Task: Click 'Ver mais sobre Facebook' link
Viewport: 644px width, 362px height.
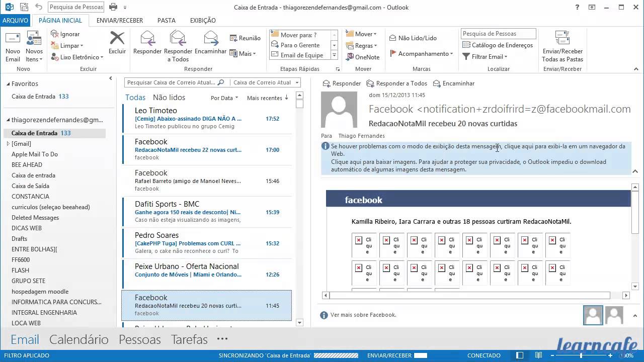Action: [363, 315]
